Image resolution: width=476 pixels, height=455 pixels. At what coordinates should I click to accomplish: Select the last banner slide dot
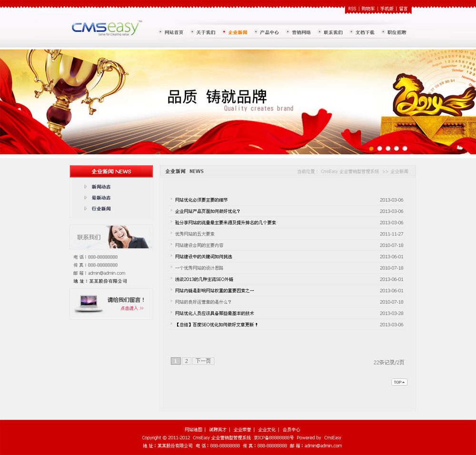(405, 148)
